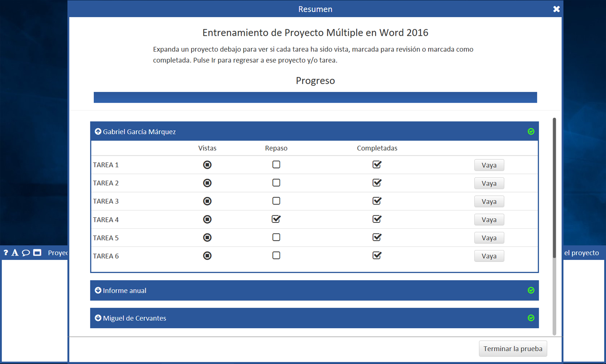Screen dimensions: 606x364
Task: Go to TAREA 5 with Vaya button
Action: tap(489, 238)
